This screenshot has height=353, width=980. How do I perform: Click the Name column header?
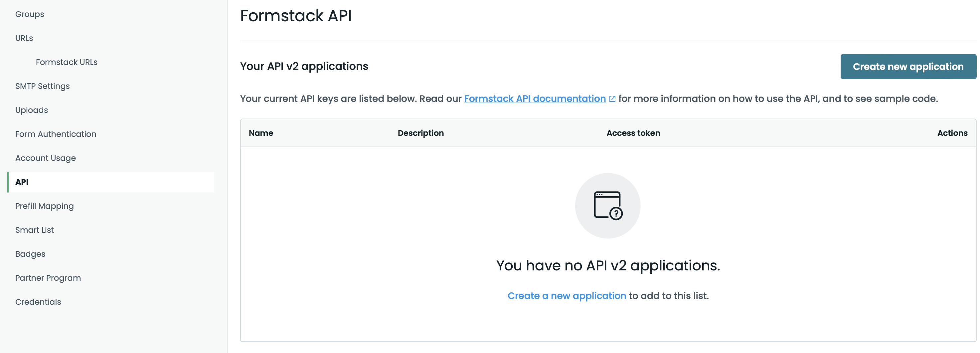click(x=260, y=133)
